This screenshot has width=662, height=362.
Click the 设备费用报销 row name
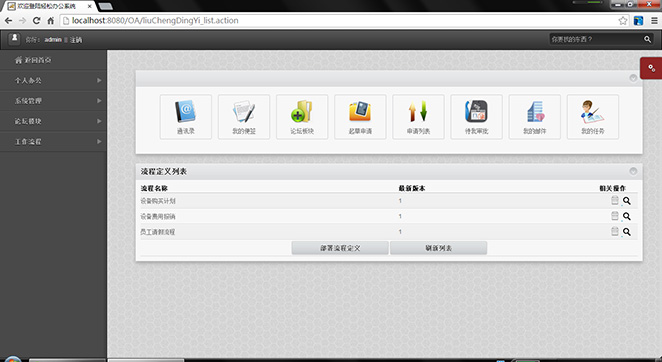[x=157, y=216]
